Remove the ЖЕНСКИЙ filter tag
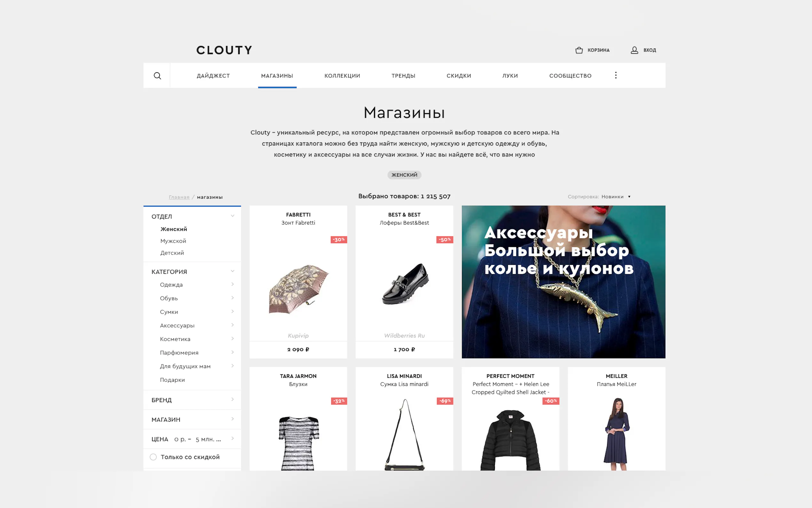The image size is (812, 508). pos(404,175)
